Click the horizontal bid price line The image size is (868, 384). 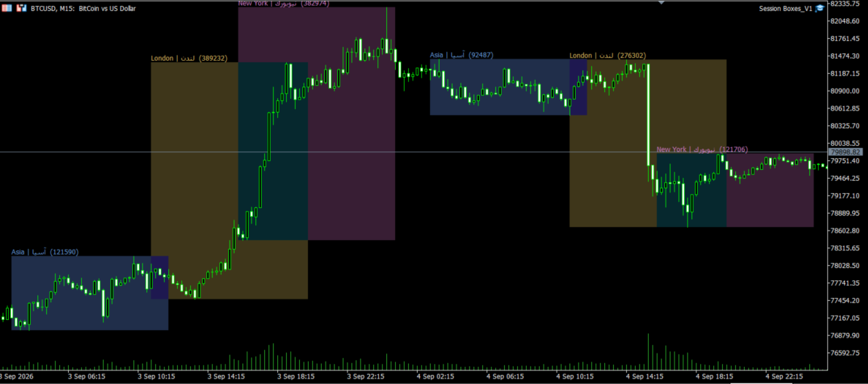pyautogui.click(x=414, y=151)
